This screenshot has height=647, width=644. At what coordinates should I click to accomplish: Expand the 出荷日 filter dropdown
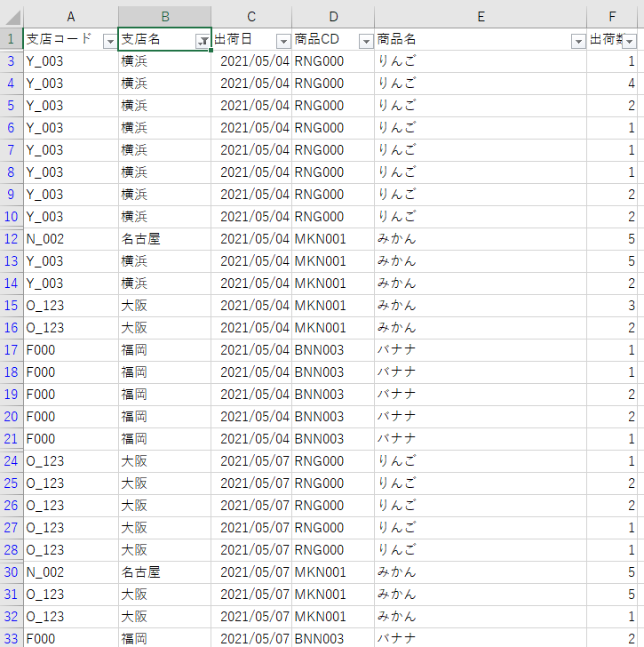point(282,41)
